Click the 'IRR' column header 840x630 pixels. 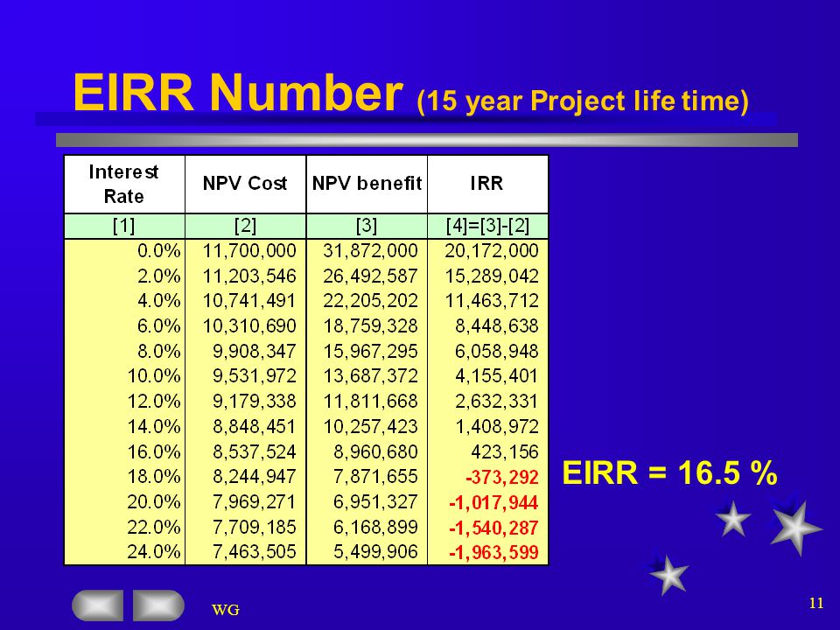(487, 184)
